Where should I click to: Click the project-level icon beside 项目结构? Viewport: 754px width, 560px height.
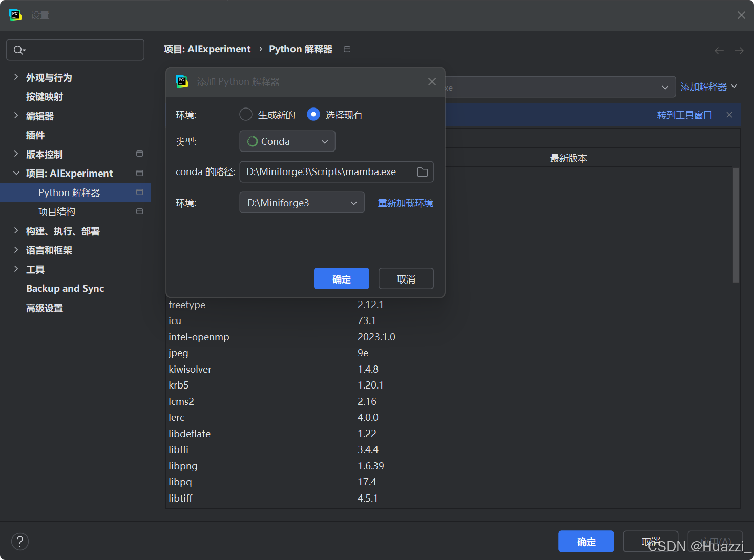point(139,211)
